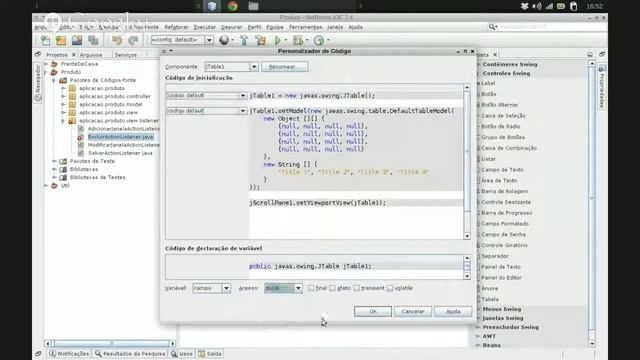Open the Ferramentas menu
The width and height of the screenshot is (640, 360).
pos(305,27)
